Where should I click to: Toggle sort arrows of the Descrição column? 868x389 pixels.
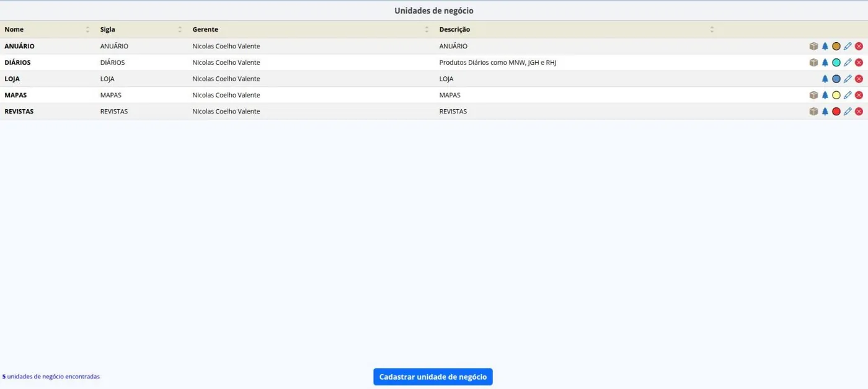pos(712,29)
